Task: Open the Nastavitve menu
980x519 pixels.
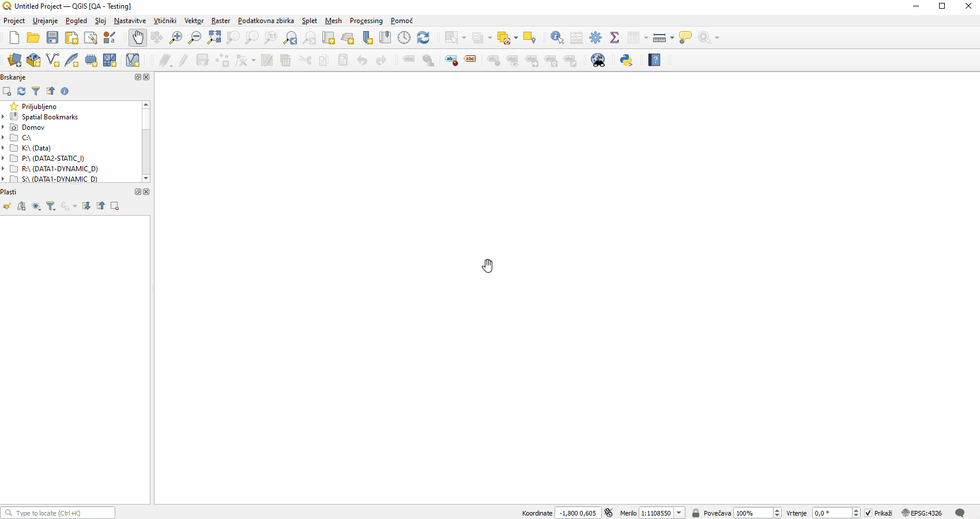Action: pos(130,21)
